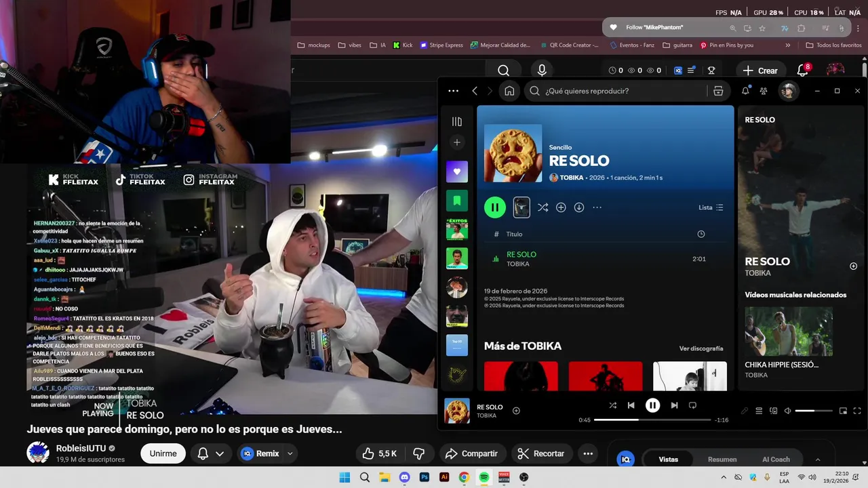868x488 pixels.
Task: Open Spotify three-dots app menu
Action: 454,91
